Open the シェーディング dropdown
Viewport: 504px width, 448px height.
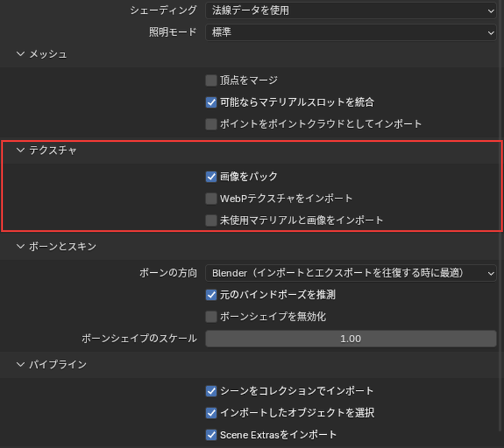click(351, 11)
